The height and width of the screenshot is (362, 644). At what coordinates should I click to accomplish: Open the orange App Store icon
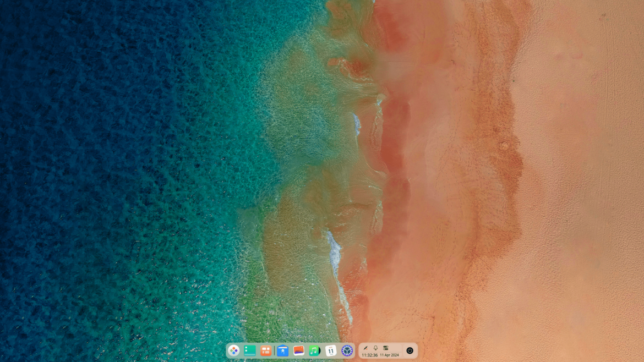click(266, 350)
